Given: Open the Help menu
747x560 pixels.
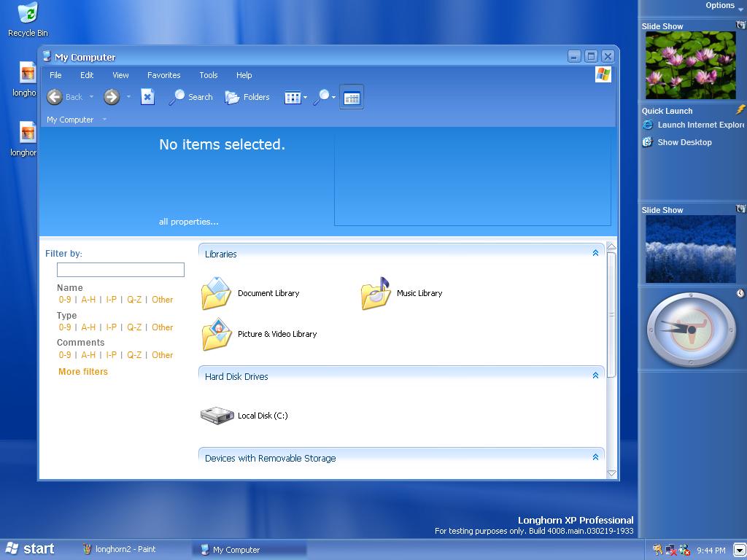Looking at the screenshot, I should click(x=244, y=75).
